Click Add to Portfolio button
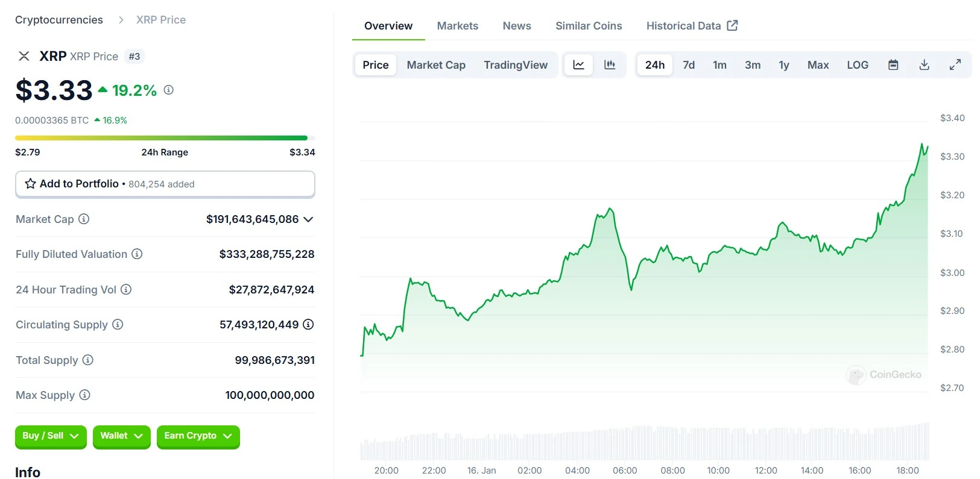 (x=165, y=184)
